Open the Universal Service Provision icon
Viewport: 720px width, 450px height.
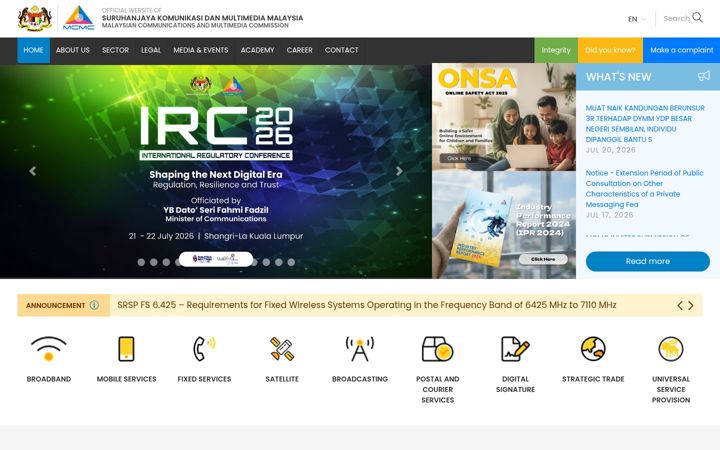(671, 349)
